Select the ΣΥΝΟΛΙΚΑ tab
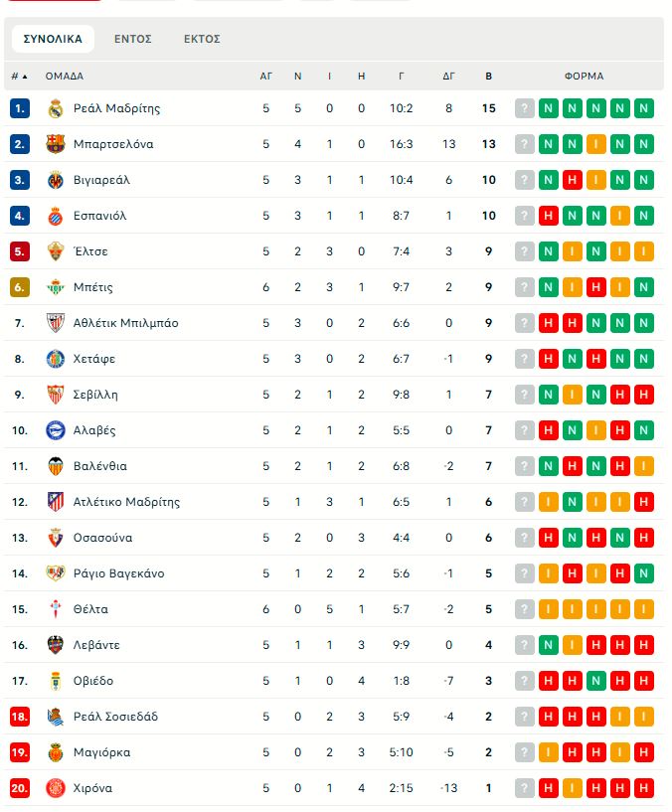The width and height of the screenshot is (672, 812). [x=53, y=39]
